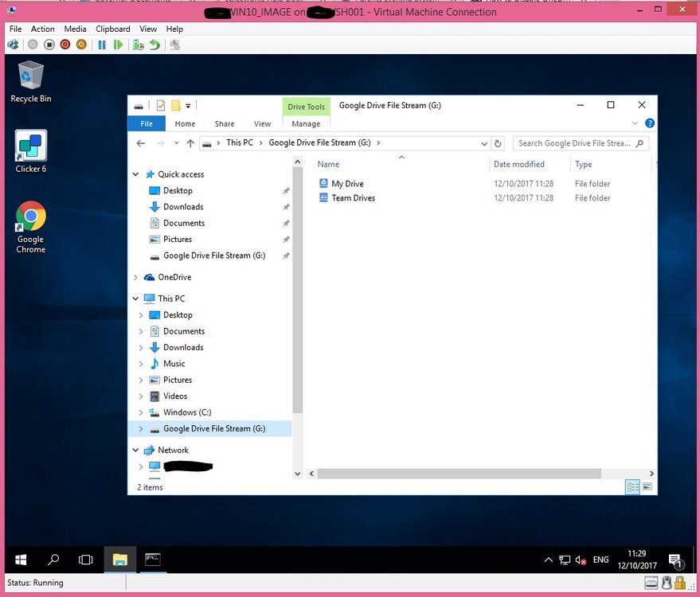Click the Revert checkpoint toolbar icon

[x=154, y=45]
